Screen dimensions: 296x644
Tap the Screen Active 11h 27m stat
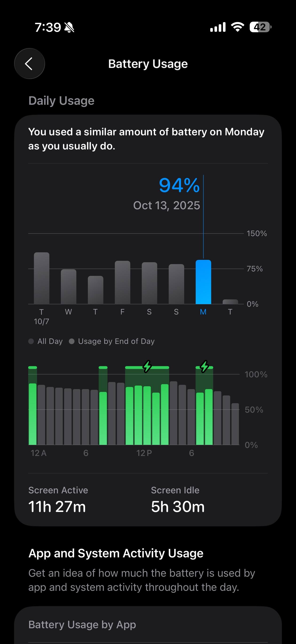pos(57,499)
